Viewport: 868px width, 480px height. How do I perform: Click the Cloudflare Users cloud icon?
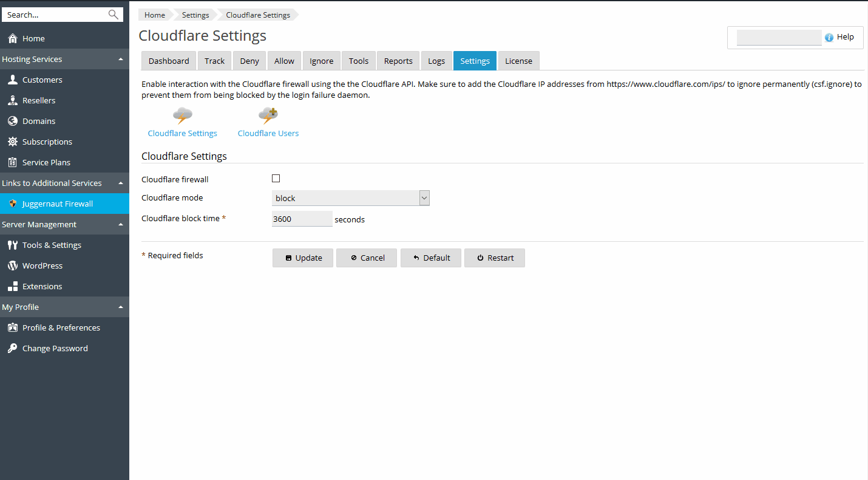[x=268, y=115]
